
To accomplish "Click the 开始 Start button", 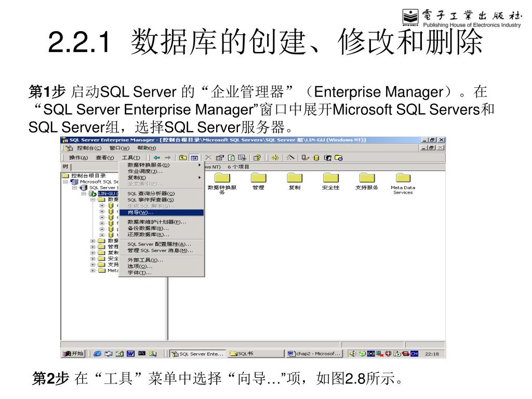I will 73,353.
